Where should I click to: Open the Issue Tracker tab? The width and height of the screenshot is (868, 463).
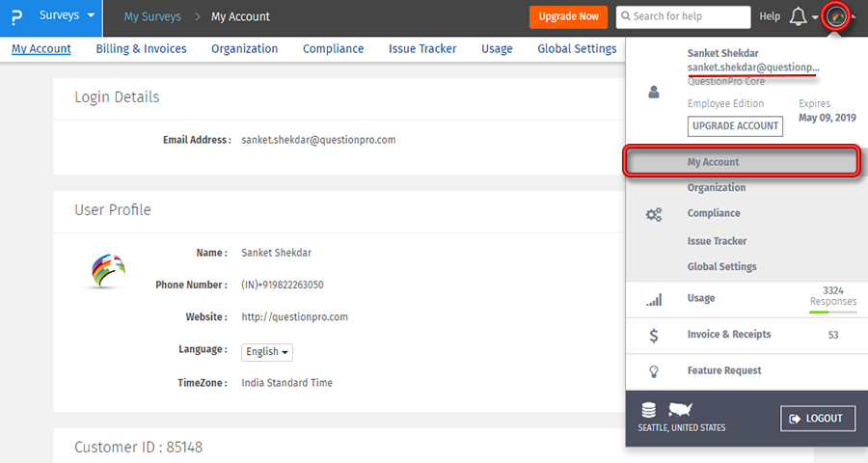pyautogui.click(x=422, y=49)
